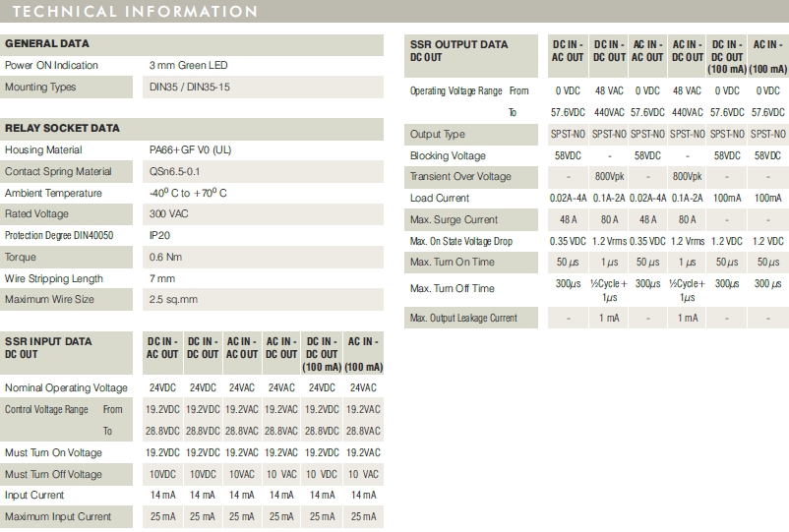Click the SSR Output Data table header
The image size is (789, 532).
[458, 50]
